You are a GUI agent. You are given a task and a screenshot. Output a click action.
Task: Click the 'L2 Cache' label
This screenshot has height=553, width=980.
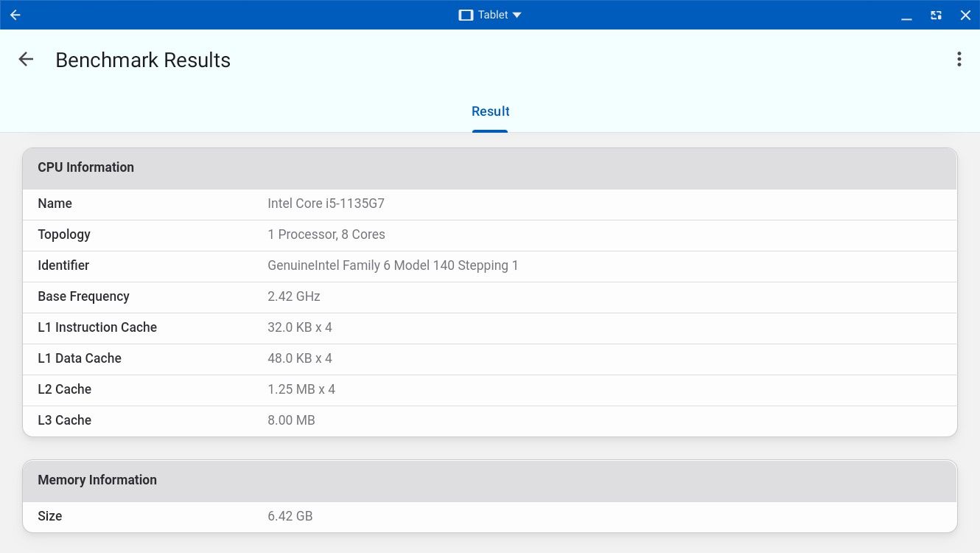coord(65,389)
